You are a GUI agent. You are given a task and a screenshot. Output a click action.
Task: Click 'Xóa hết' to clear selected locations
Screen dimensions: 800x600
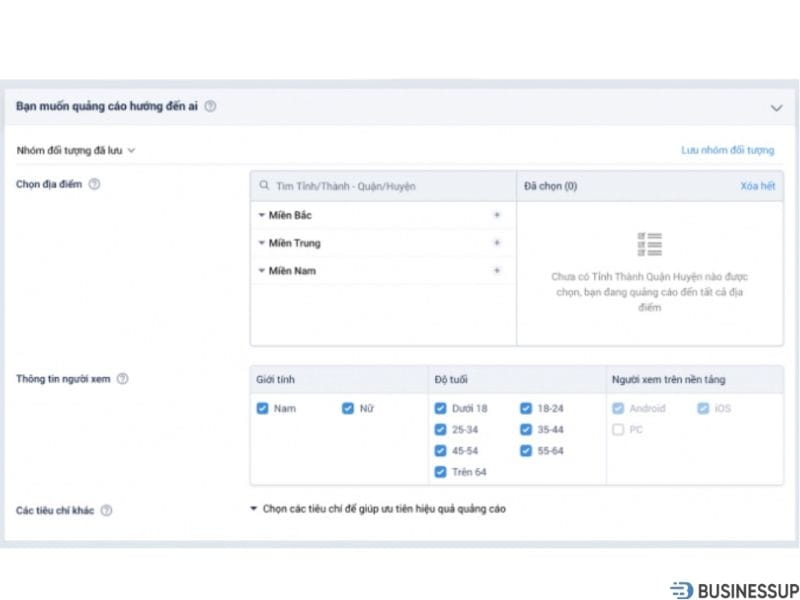[x=757, y=186]
